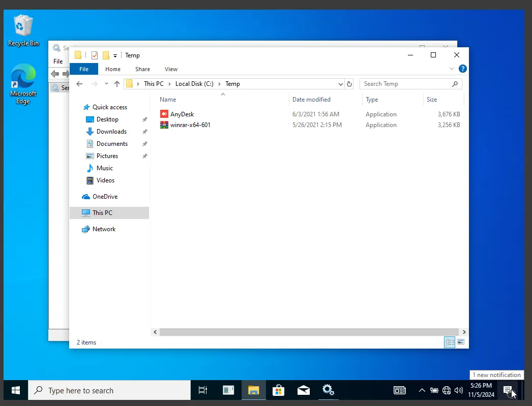Expand root chevron in address bar
Image resolution: width=532 pixels, height=406 pixels.
(138, 84)
